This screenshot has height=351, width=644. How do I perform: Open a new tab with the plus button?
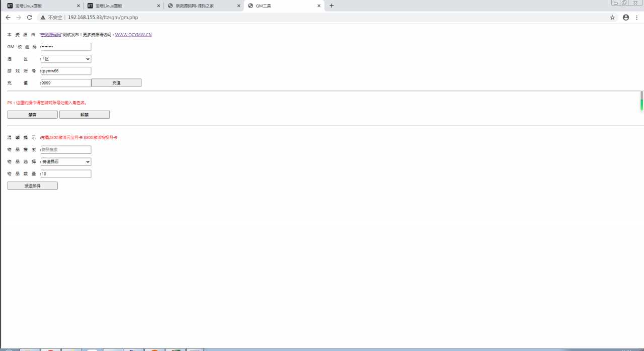coord(332,6)
